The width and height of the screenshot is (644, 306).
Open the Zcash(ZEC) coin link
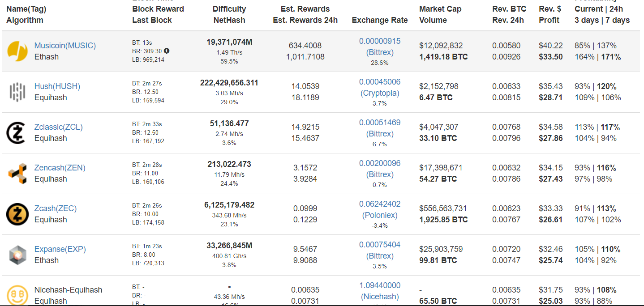(x=56, y=208)
